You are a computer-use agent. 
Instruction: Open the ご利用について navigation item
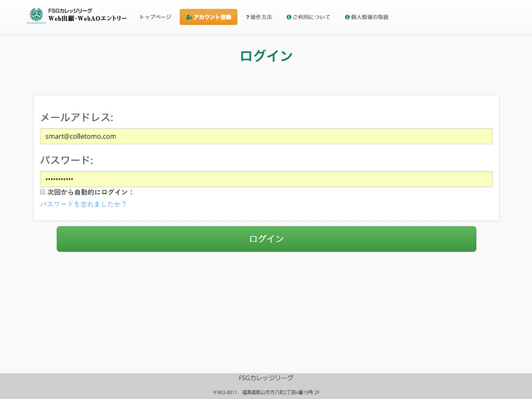click(x=311, y=17)
